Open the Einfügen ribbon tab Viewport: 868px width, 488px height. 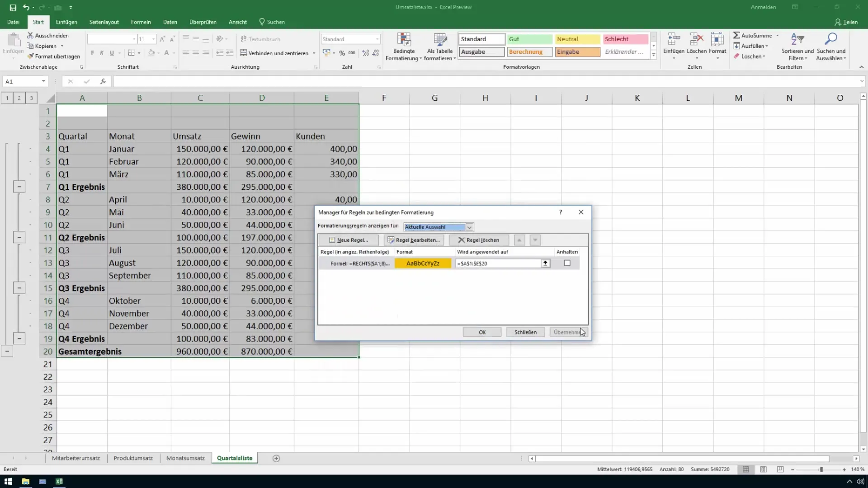66,22
